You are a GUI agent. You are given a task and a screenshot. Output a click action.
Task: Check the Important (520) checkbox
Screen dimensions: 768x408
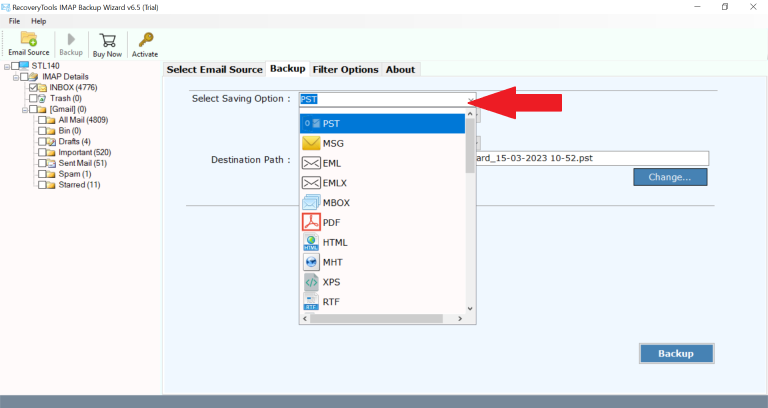click(x=42, y=152)
